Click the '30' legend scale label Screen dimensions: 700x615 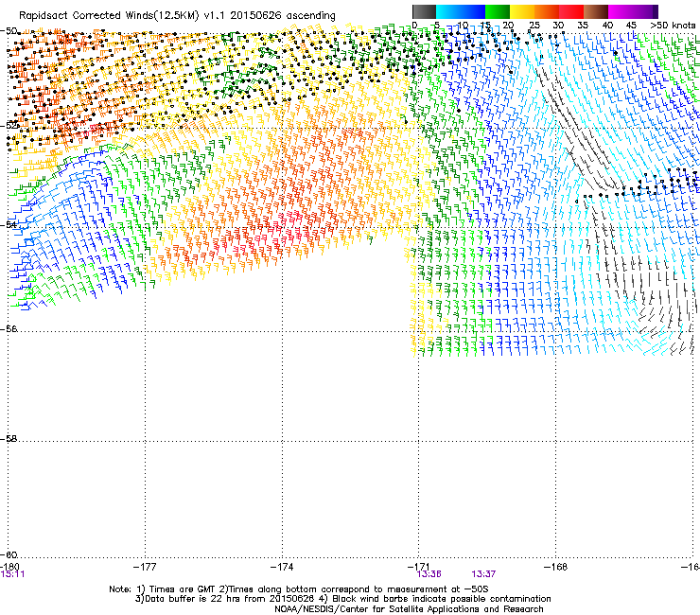pos(558,26)
